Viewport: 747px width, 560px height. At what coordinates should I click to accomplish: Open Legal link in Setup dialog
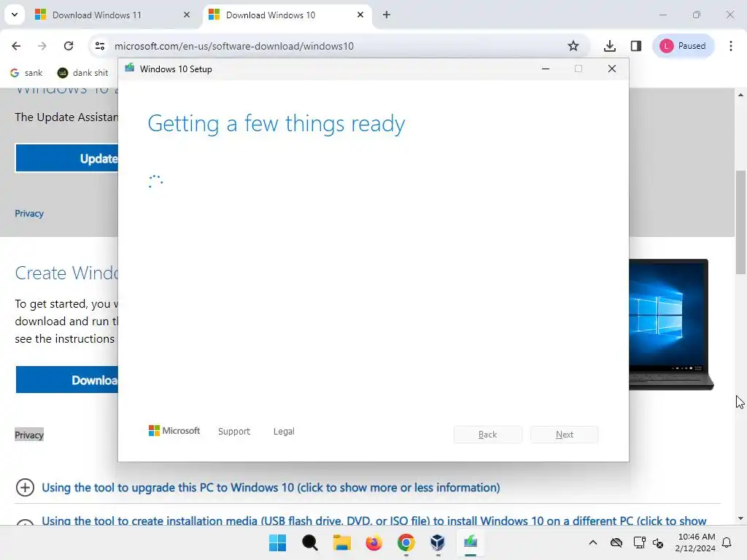pyautogui.click(x=284, y=431)
